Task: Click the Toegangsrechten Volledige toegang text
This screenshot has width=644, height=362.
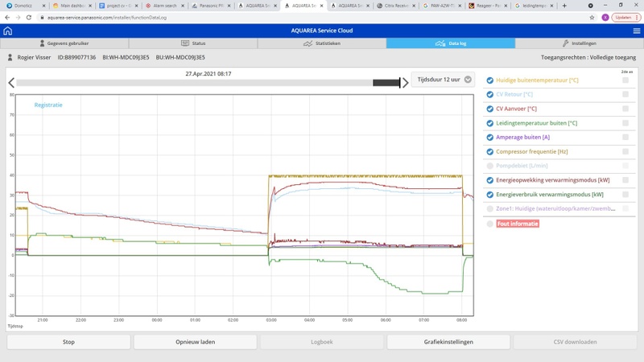Action: point(588,57)
